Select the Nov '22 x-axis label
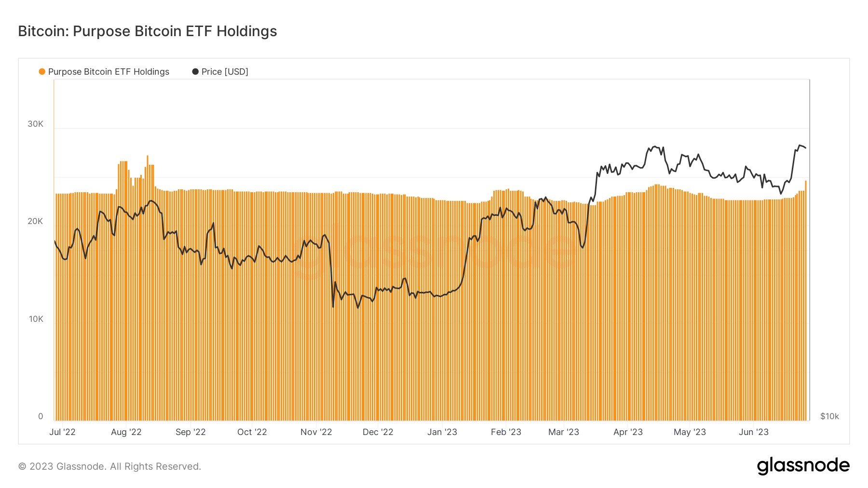Viewport: 868px width, 488px height. (316, 432)
